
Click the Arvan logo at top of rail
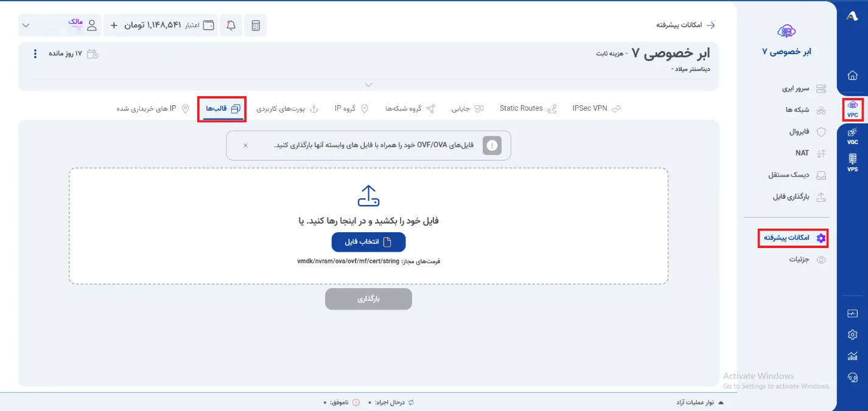coord(852,16)
